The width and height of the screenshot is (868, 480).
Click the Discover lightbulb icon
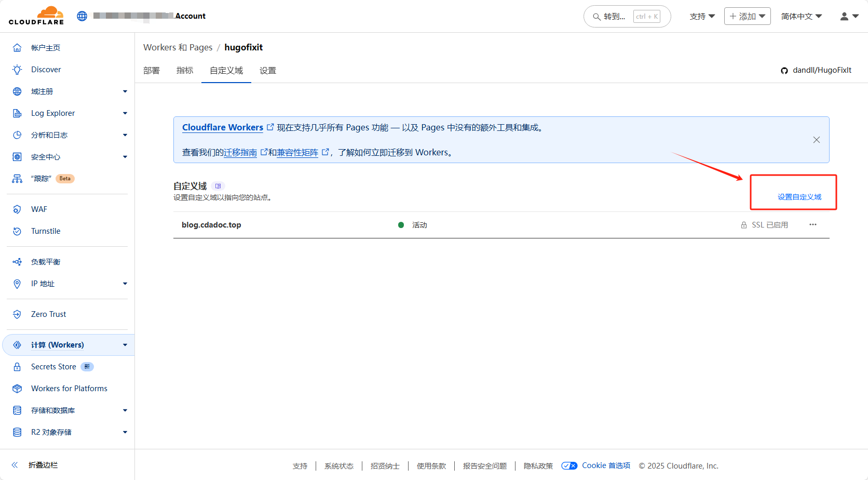(17, 70)
